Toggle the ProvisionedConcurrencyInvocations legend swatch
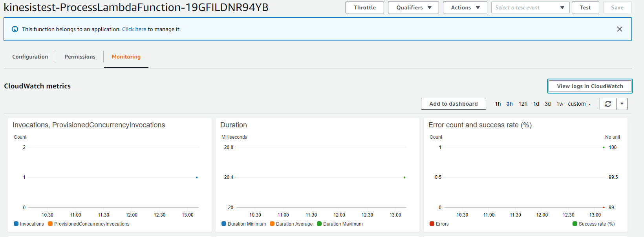This screenshot has width=644, height=237. (50, 224)
